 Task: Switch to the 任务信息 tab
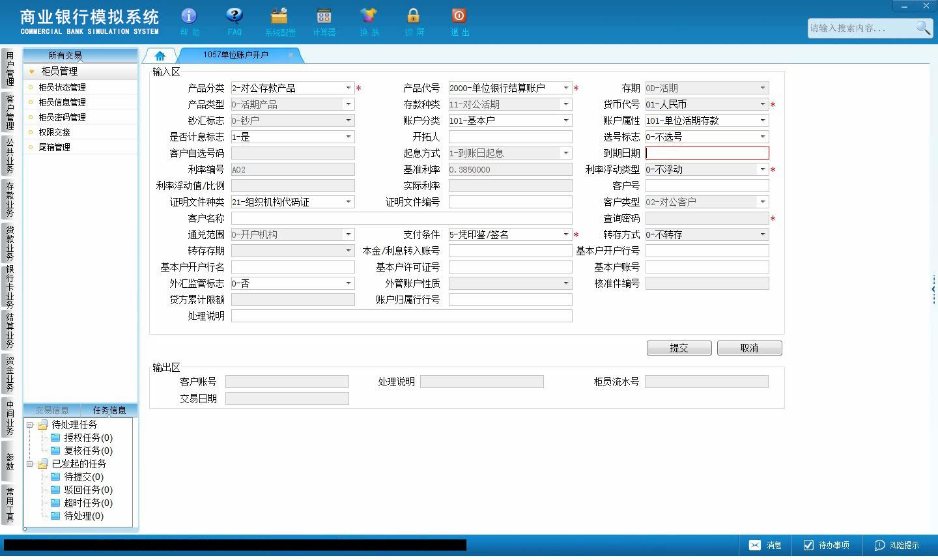(109, 410)
